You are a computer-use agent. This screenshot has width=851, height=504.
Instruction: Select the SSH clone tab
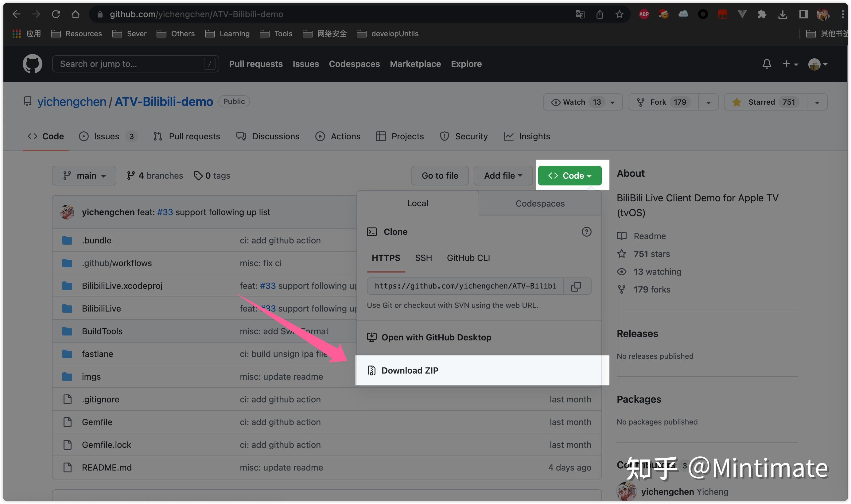423,258
